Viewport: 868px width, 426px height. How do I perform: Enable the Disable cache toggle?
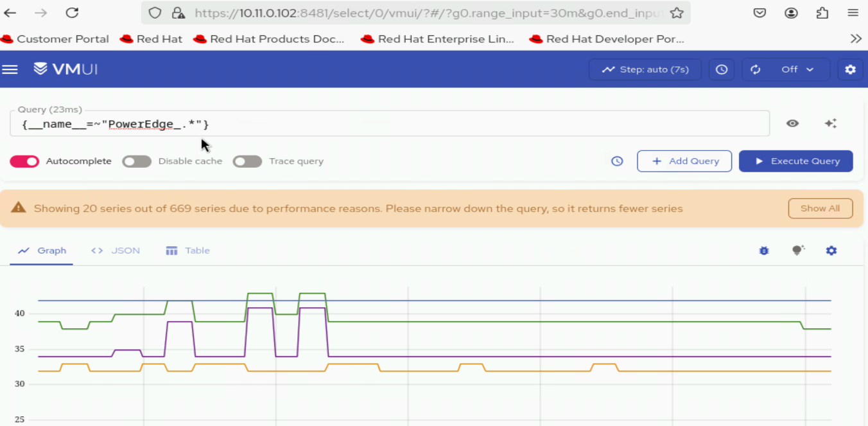pos(137,161)
